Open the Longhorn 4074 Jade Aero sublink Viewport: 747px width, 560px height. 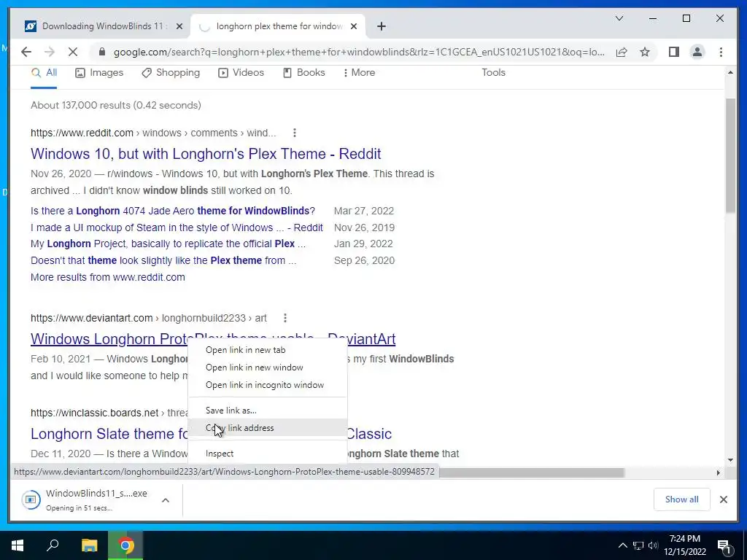coord(173,211)
